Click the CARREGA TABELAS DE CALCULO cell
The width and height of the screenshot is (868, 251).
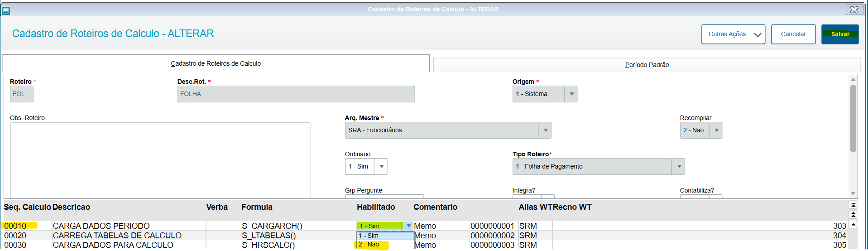(x=129, y=236)
